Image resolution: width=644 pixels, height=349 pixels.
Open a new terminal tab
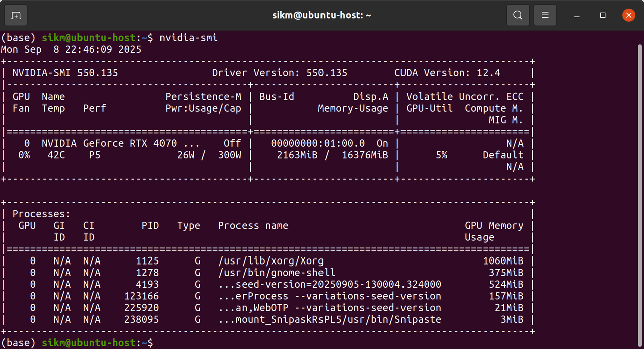pos(16,15)
